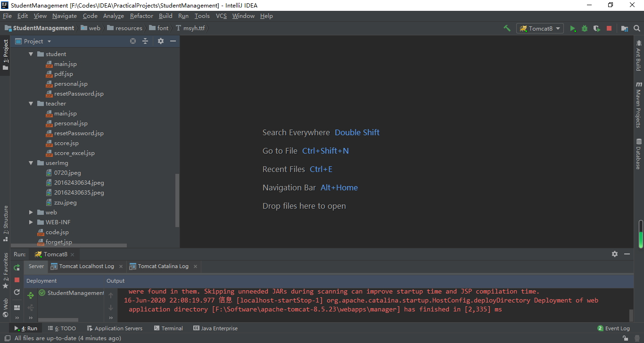Run with Coverage shield icon

(597, 28)
